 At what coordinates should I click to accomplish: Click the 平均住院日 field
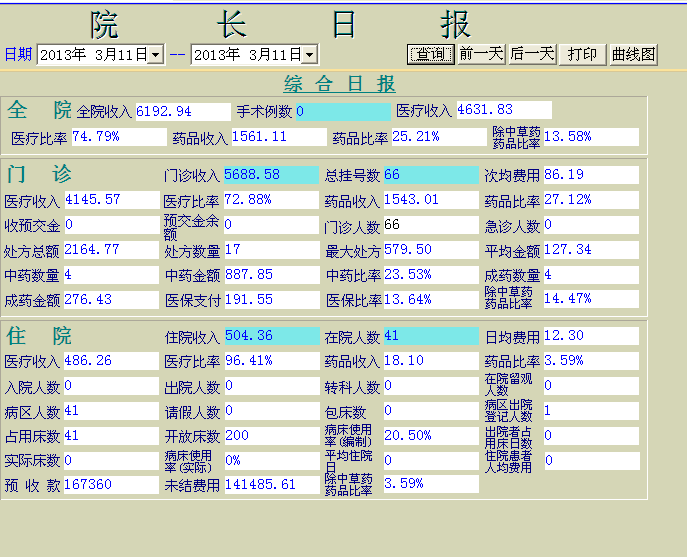click(431, 461)
